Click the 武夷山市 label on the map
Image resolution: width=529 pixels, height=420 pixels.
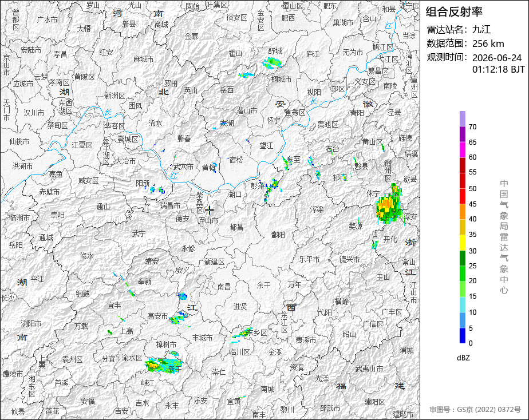[369, 369]
